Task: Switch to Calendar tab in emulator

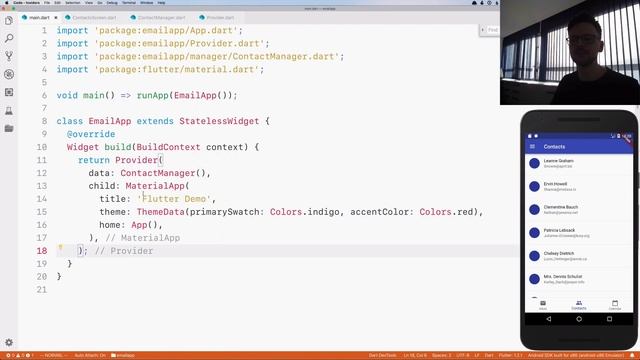Action: [615, 305]
